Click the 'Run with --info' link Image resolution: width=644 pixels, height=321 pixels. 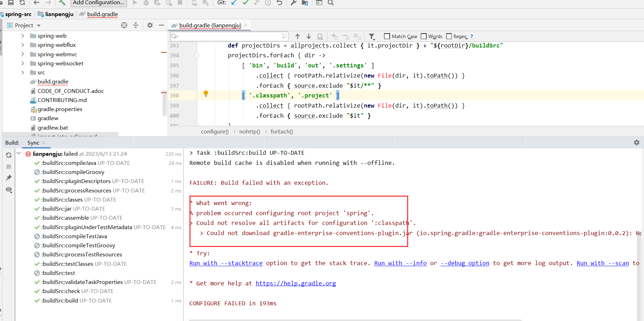click(x=400, y=263)
